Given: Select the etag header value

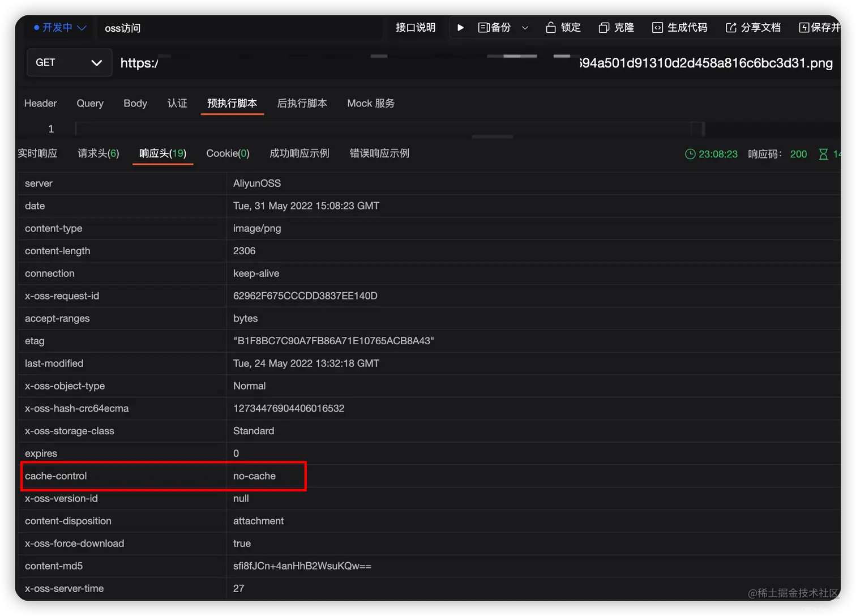Looking at the screenshot, I should coord(333,341).
